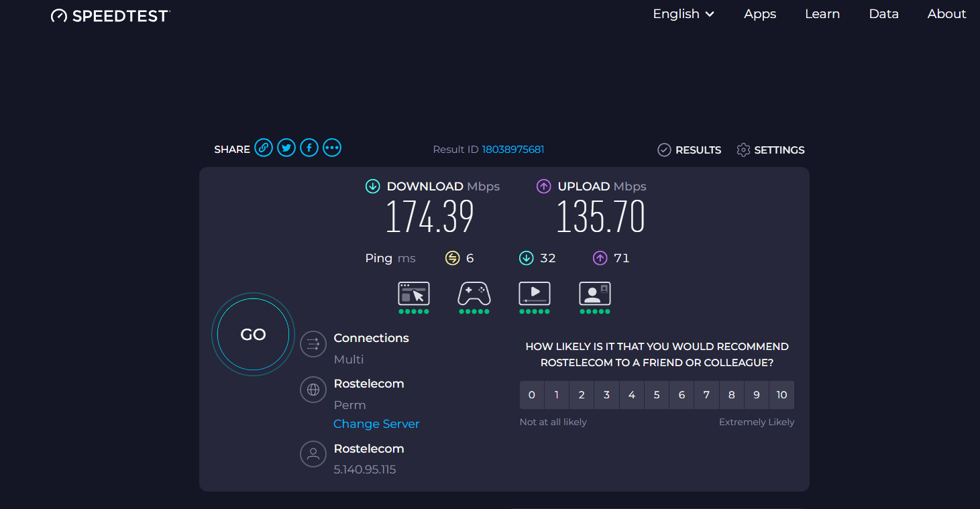Image resolution: width=980 pixels, height=509 pixels.
Task: Click the 'Not at all likely' label
Action: (x=553, y=422)
